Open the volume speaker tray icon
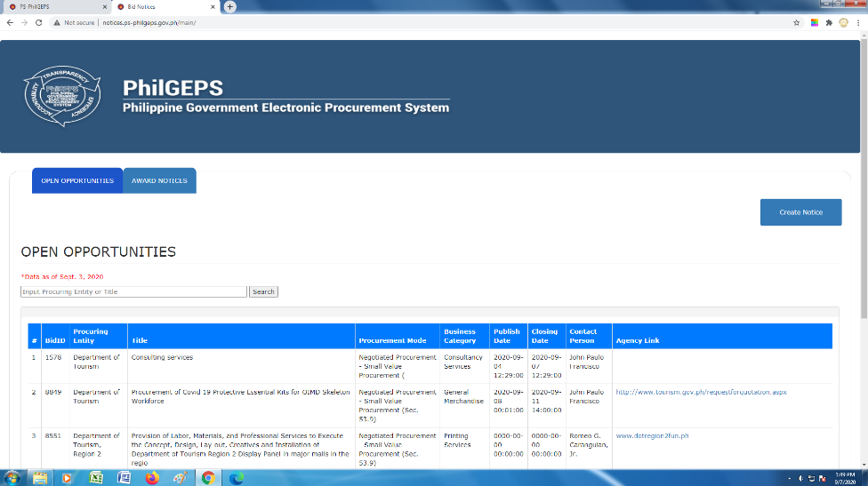 [801, 478]
